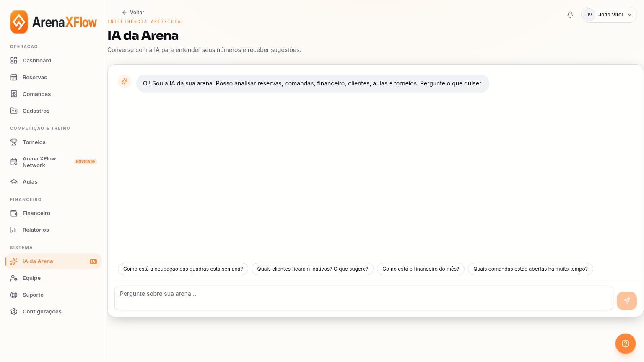
Task: Click the Arena XFlow Network calendar icon
Action: [x=14, y=162]
